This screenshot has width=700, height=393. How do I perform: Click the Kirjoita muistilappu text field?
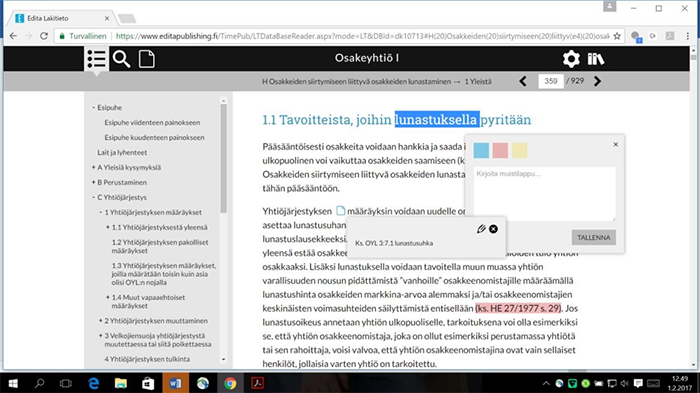click(x=545, y=193)
